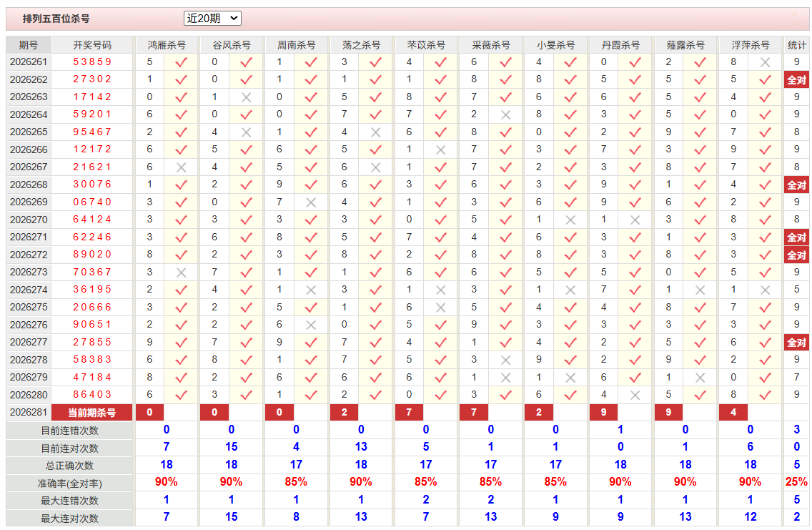
Task: Click period number 2026261
Action: coord(29,62)
